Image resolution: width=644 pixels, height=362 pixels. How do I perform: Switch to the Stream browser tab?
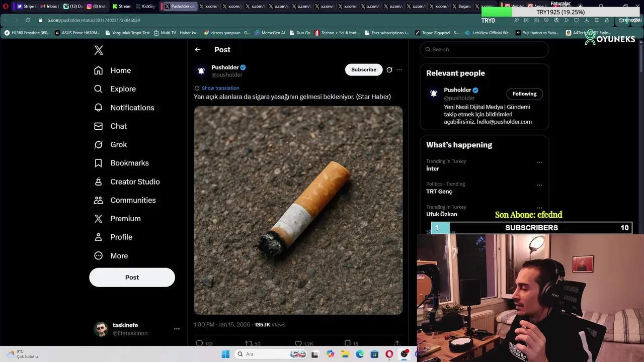[122, 7]
